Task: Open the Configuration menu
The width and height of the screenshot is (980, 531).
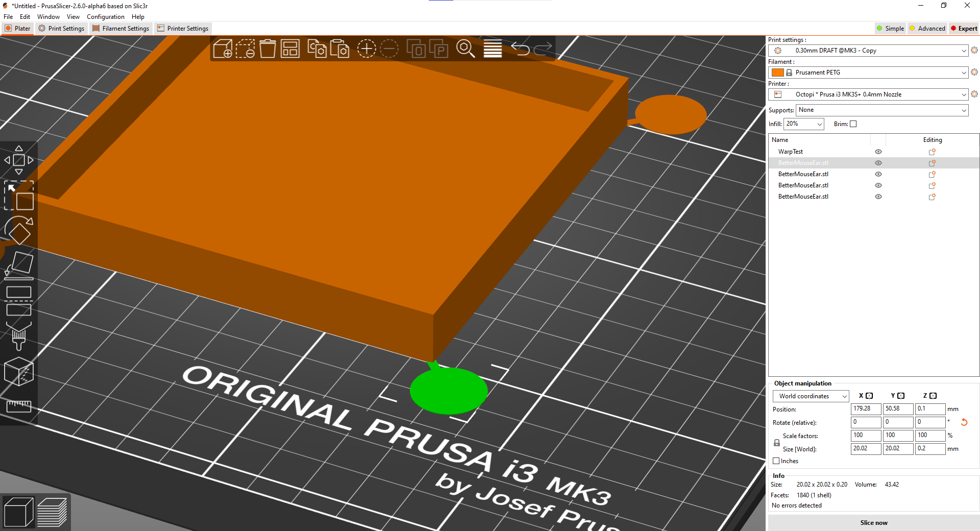Action: [106, 17]
